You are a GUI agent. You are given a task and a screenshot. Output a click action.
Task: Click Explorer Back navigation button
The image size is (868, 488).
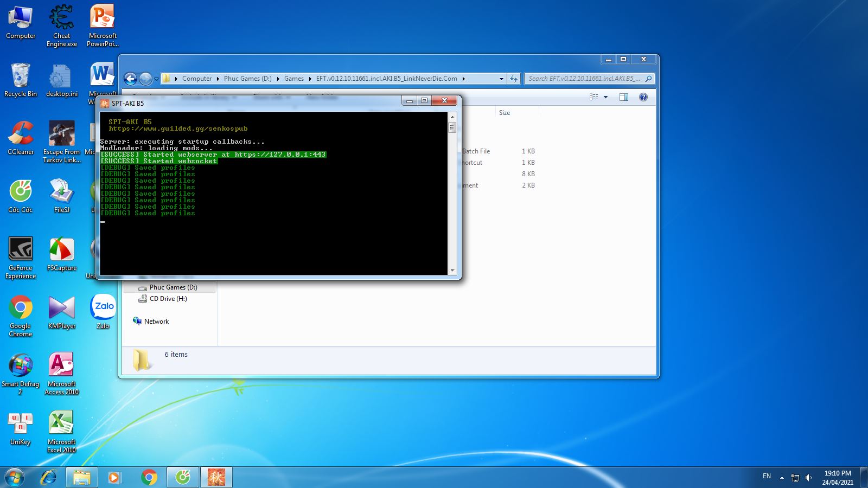click(x=130, y=79)
